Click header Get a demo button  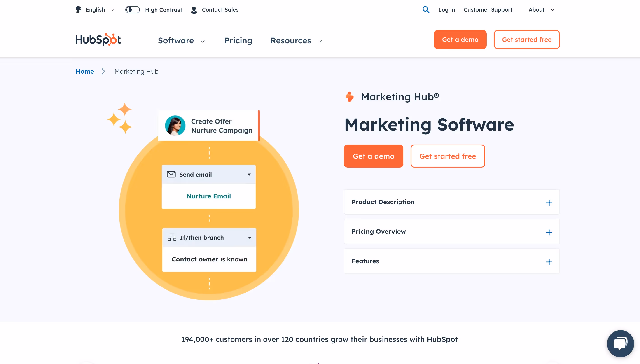pyautogui.click(x=460, y=40)
